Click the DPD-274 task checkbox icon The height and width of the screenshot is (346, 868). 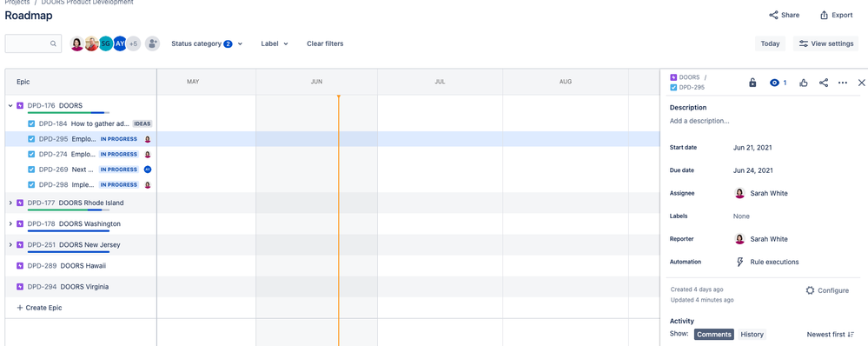[31, 155]
